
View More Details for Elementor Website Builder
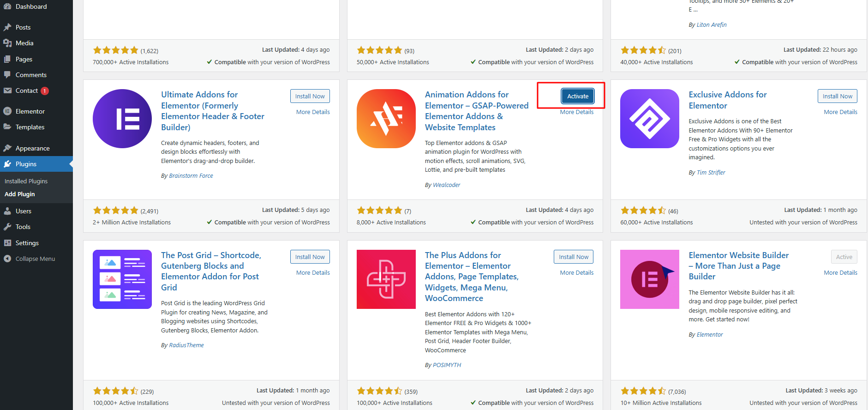[x=840, y=272]
